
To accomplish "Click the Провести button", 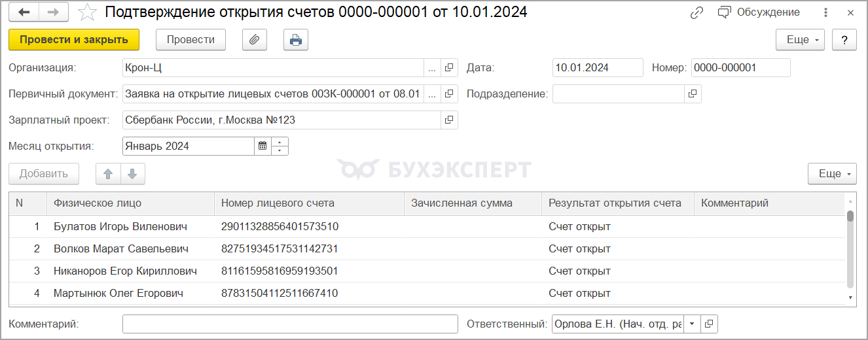I will (x=190, y=40).
